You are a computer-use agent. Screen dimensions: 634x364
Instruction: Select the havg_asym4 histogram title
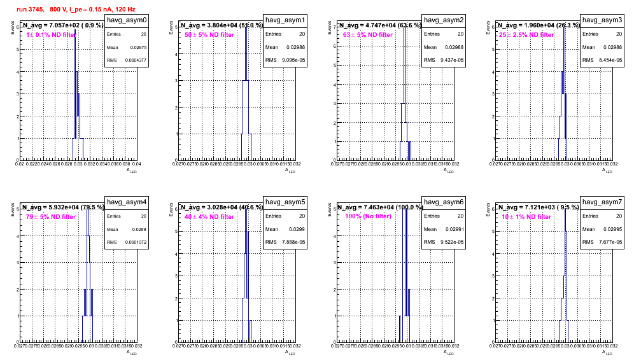(127, 202)
